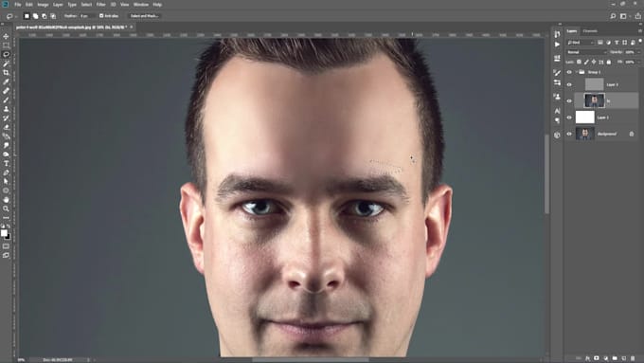Click Edit Toolbar three-dots icon

[x=6, y=217]
